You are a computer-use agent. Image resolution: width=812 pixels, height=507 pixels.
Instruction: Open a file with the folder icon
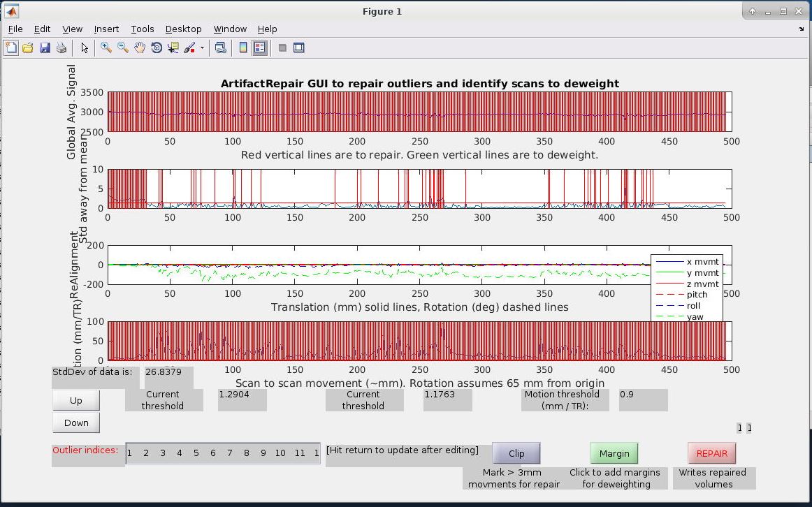(x=28, y=48)
